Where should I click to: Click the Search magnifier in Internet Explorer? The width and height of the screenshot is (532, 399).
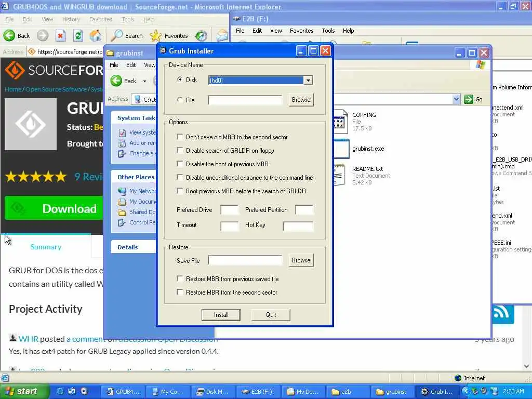coord(117,36)
